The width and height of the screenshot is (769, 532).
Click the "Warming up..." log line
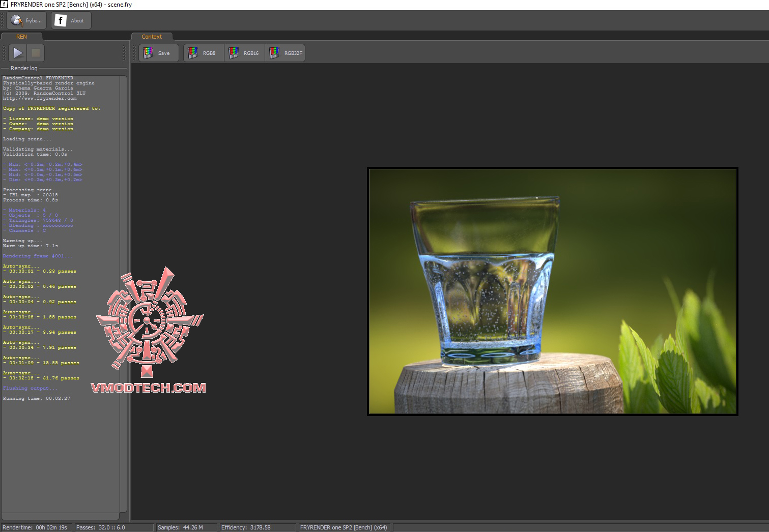(x=23, y=241)
